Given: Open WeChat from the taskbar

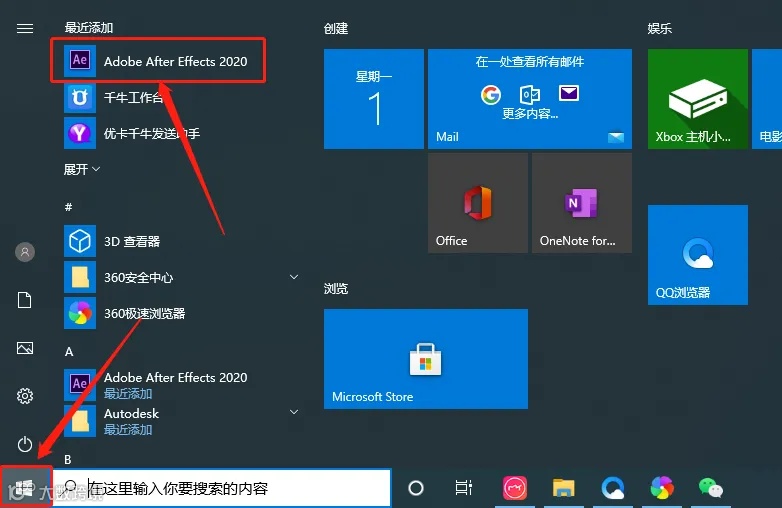Looking at the screenshot, I should pyautogui.click(x=711, y=488).
